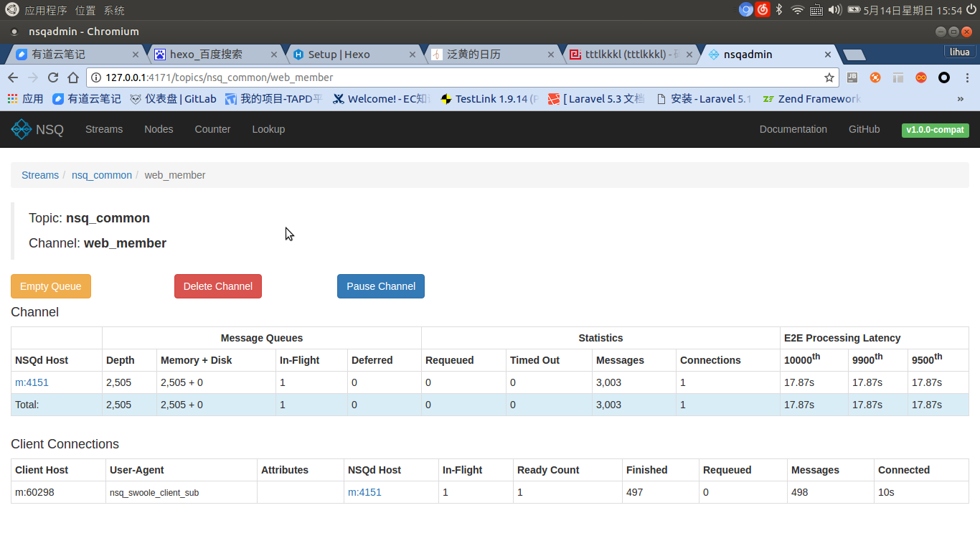The image size is (980, 551).
Task: Click the NSQ logo icon
Action: click(x=22, y=129)
